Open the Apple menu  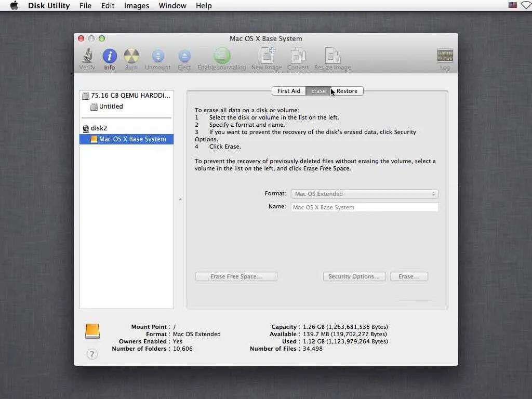[x=14, y=5]
